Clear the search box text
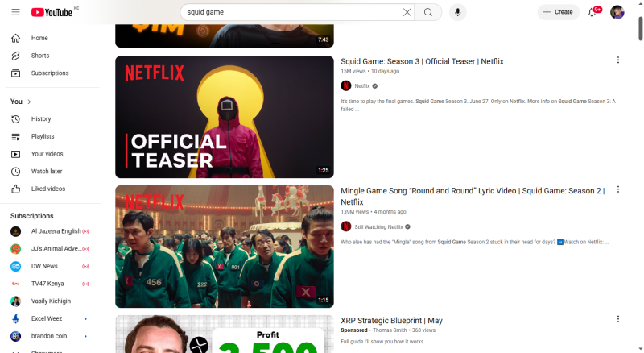 click(407, 12)
